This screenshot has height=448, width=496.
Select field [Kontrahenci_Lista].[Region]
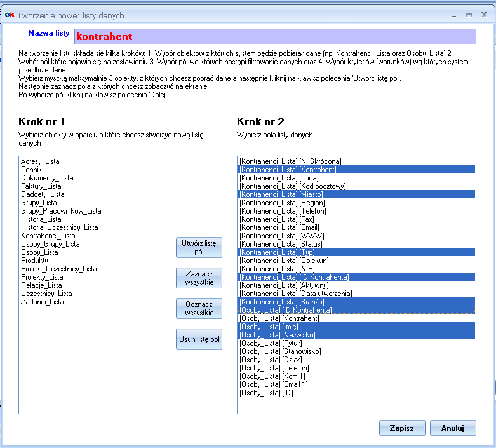pyautogui.click(x=356, y=202)
